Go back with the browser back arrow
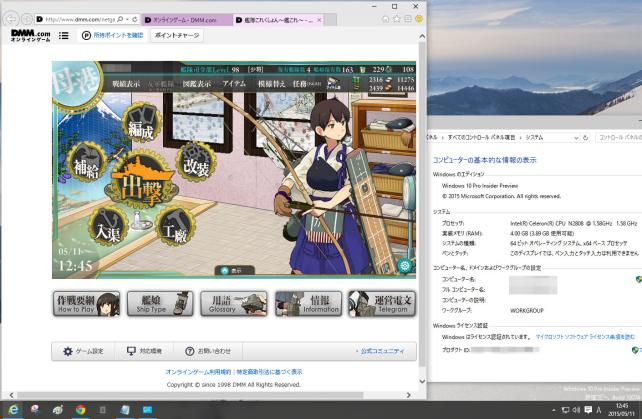642x419 pixels. (11, 19)
